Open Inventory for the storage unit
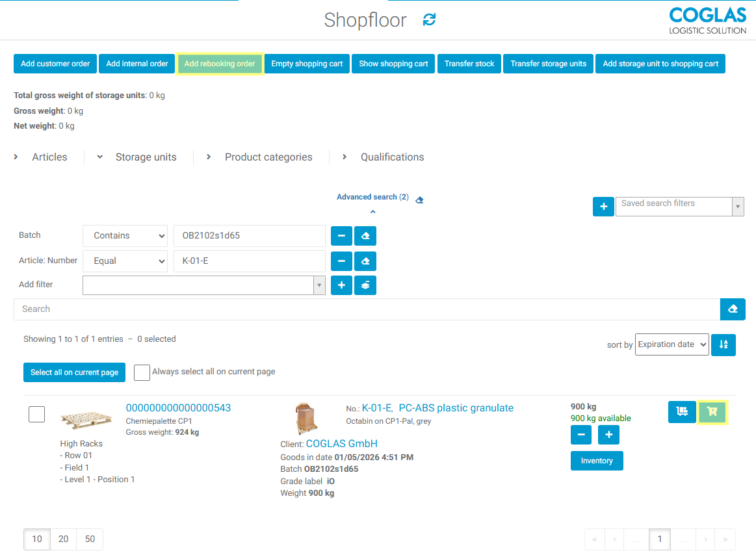Screen dimensions: 756x555 click(597, 460)
